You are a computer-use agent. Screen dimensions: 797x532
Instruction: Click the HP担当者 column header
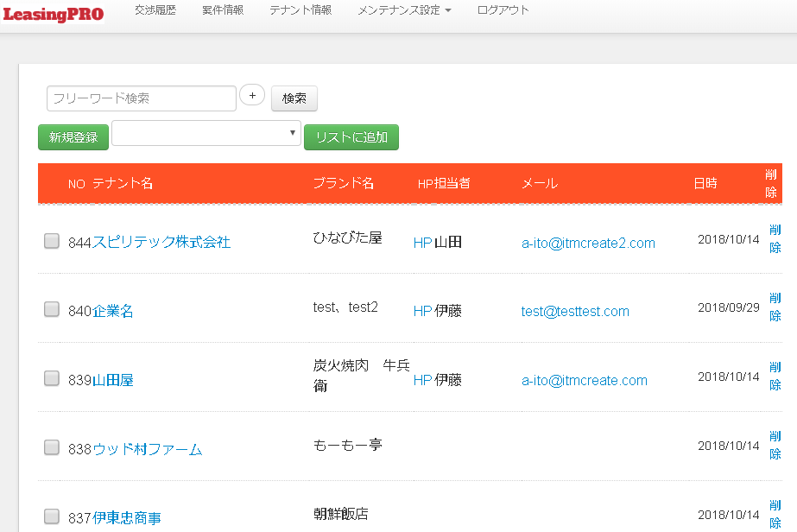pyautogui.click(x=444, y=184)
